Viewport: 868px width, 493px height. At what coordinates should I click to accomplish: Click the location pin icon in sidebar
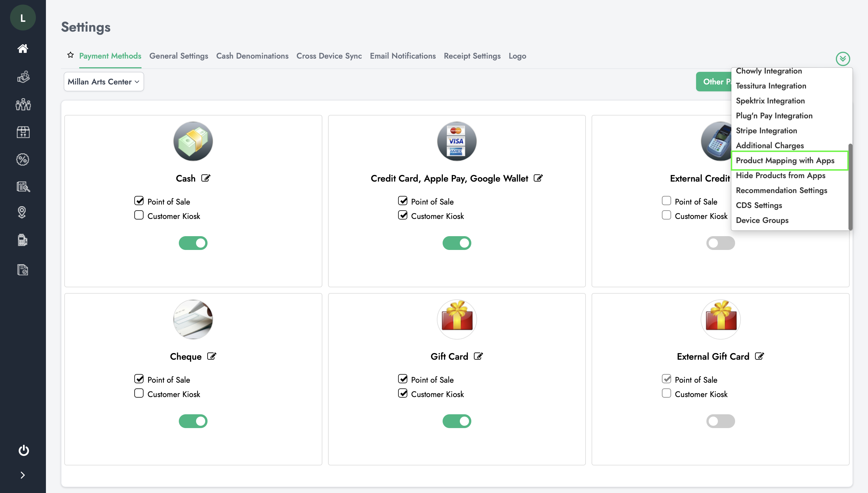point(22,212)
